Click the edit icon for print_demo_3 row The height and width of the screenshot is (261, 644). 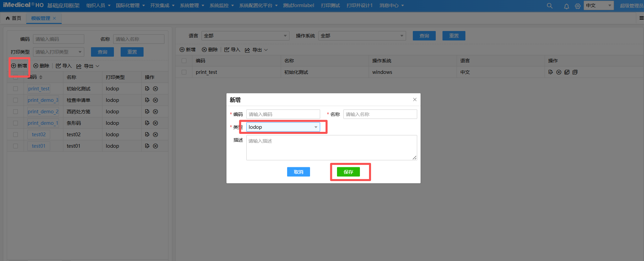(147, 100)
